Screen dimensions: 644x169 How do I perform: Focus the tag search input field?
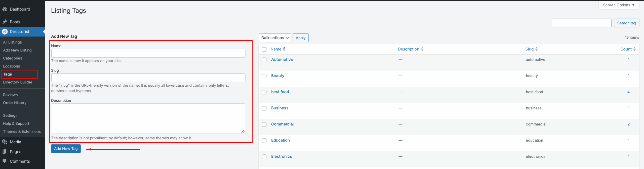(581, 23)
